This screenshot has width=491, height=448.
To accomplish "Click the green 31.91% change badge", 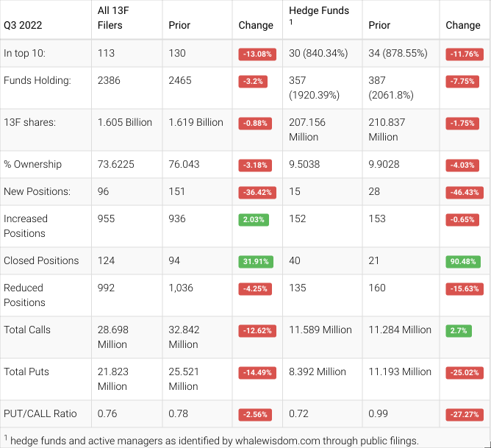I will click(x=256, y=261).
